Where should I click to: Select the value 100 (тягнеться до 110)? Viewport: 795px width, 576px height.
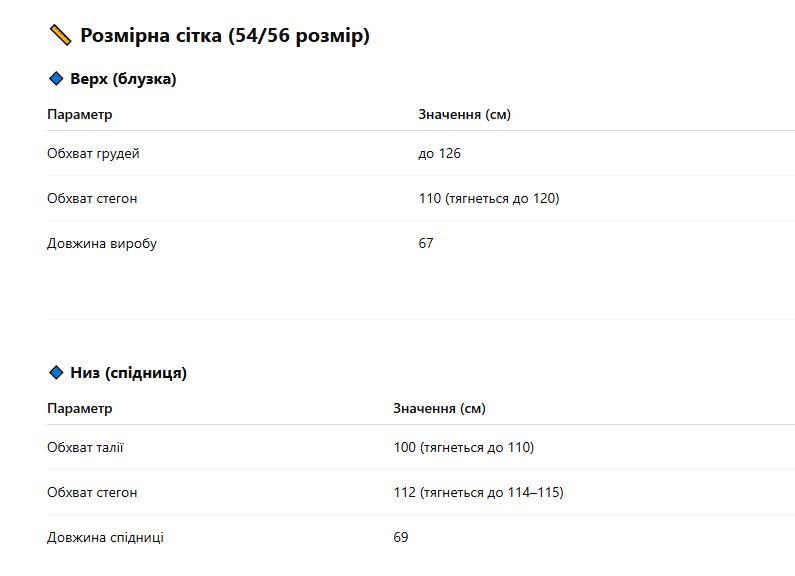click(x=464, y=448)
